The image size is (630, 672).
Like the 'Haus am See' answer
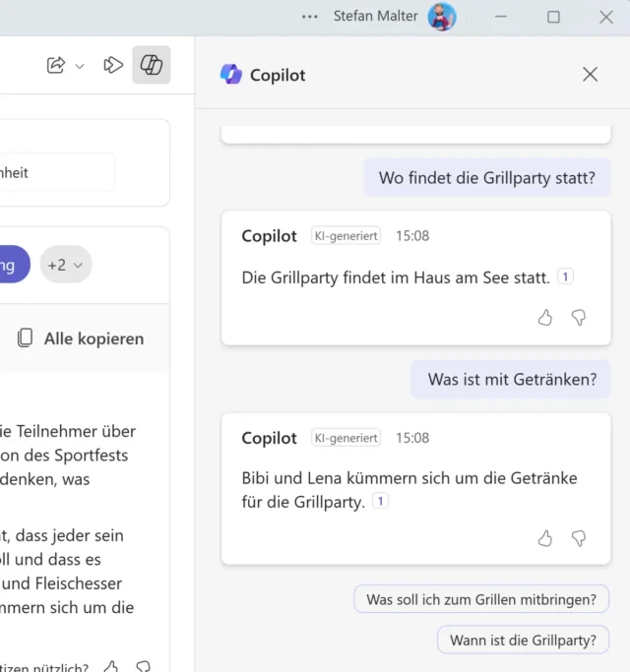[x=545, y=317]
